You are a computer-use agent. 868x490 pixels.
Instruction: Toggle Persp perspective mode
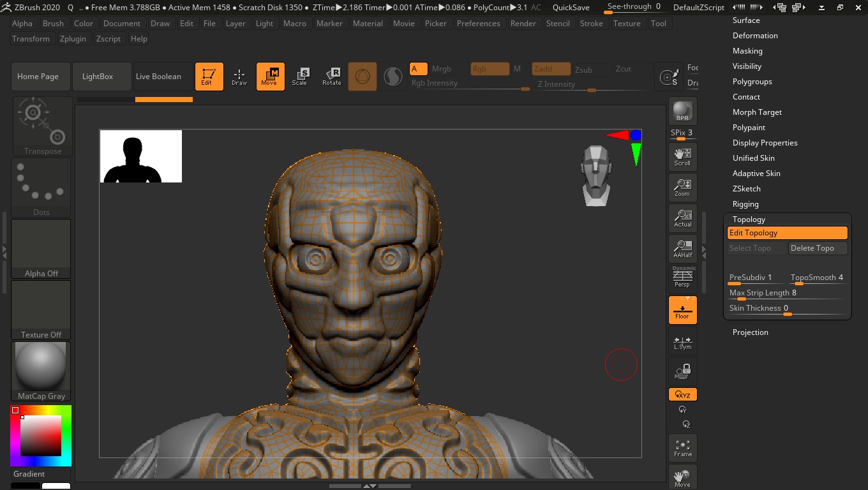click(x=682, y=278)
